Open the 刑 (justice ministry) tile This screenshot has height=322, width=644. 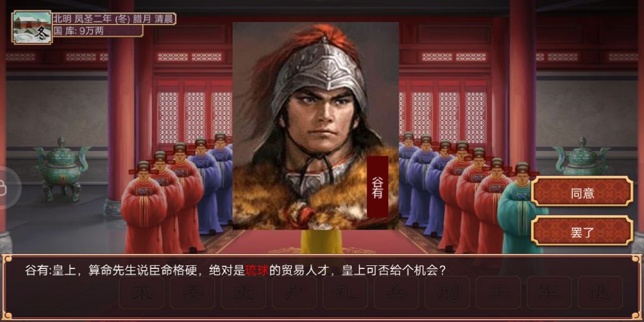pos(447,292)
